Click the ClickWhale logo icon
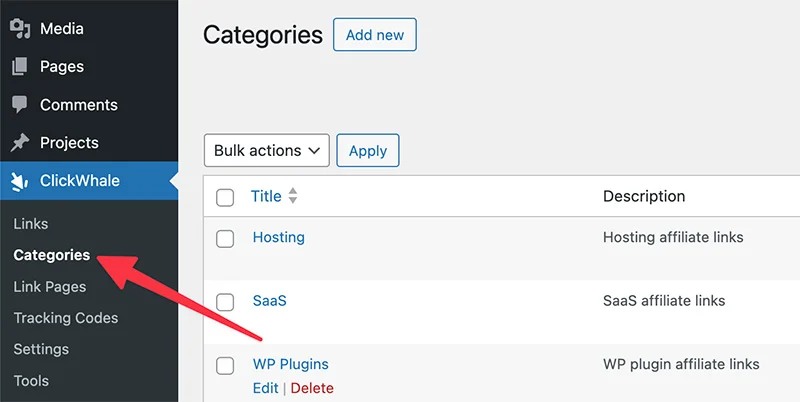800x402 pixels. [x=20, y=181]
